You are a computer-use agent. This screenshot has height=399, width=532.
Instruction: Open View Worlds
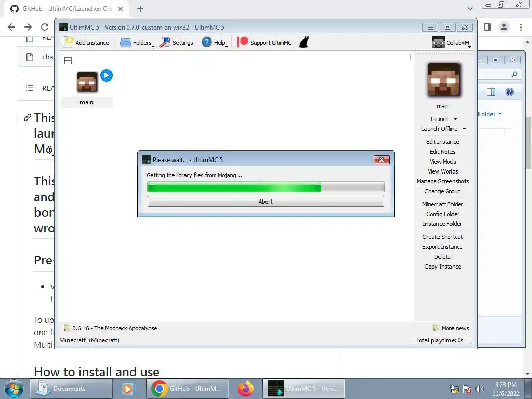(x=443, y=171)
